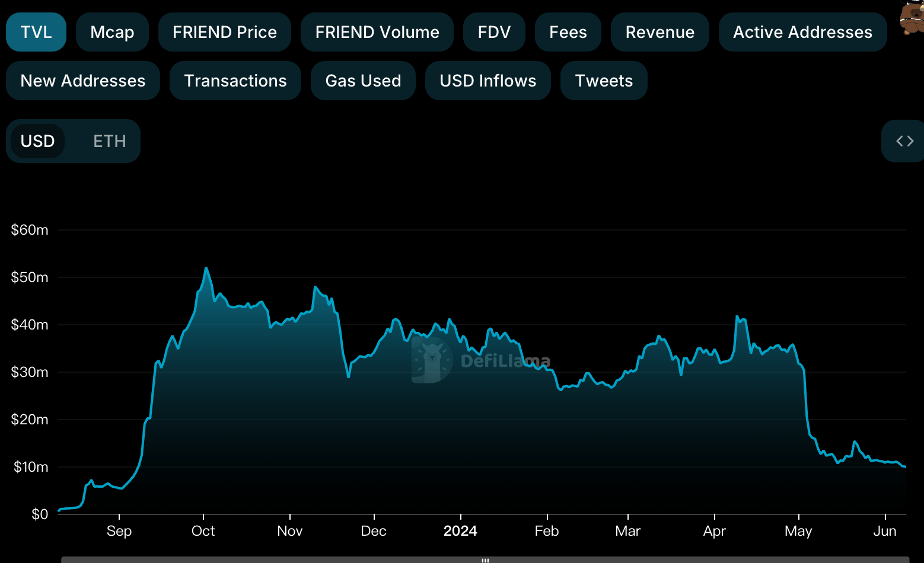Show Transactions on the chart
This screenshot has height=563, width=924.
pos(235,81)
